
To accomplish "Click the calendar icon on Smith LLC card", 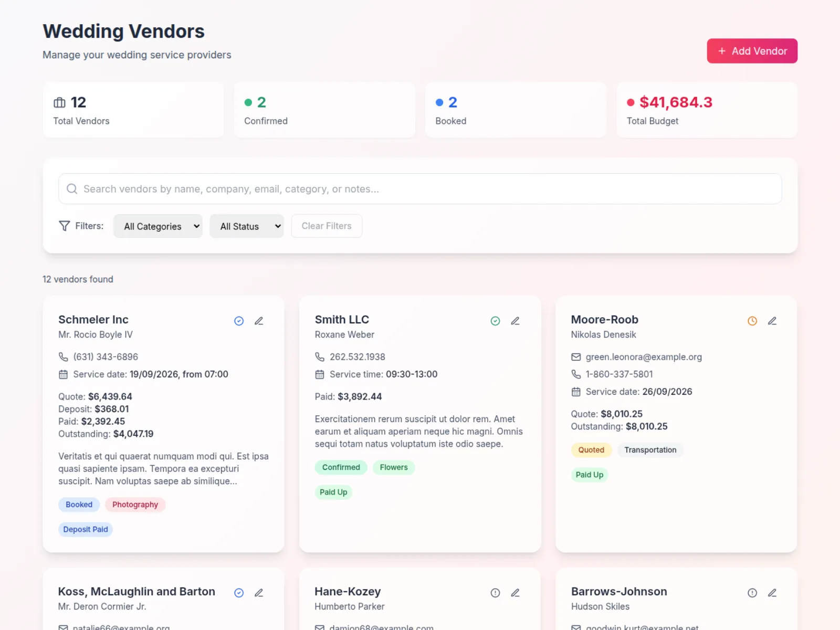I will click(x=320, y=374).
